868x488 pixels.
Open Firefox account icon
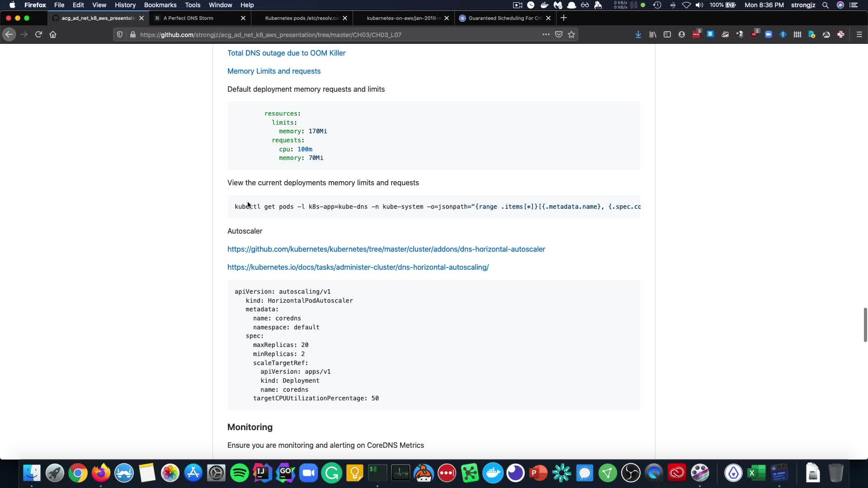tap(681, 34)
